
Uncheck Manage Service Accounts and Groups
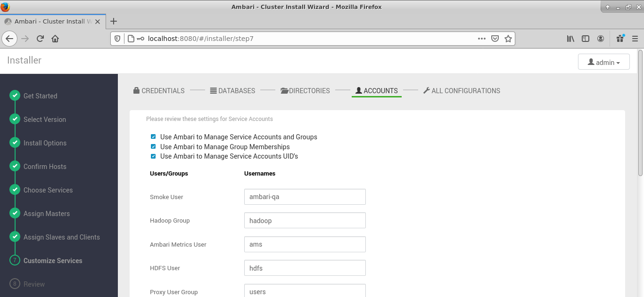click(153, 137)
